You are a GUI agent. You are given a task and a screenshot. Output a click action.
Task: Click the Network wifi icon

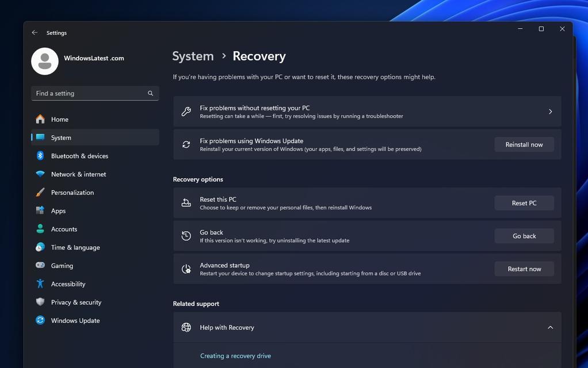[x=40, y=174]
